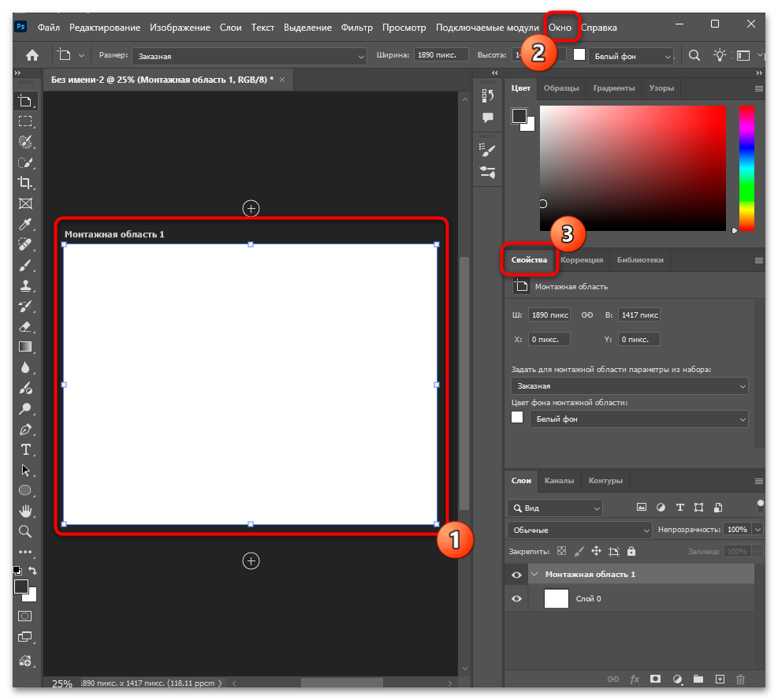This screenshot has width=778, height=700.
Task: Create new layer via plus icon
Action: click(719, 679)
